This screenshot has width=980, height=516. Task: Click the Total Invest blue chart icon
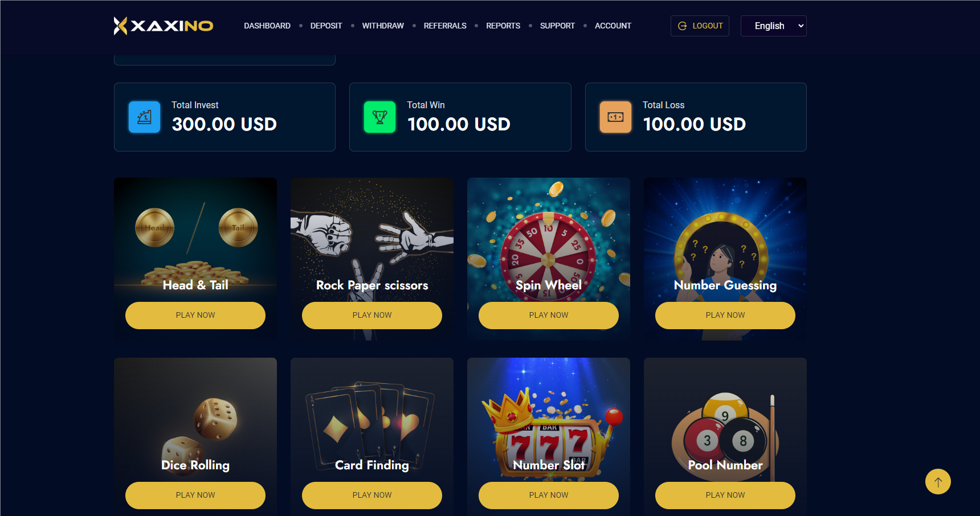click(x=145, y=117)
